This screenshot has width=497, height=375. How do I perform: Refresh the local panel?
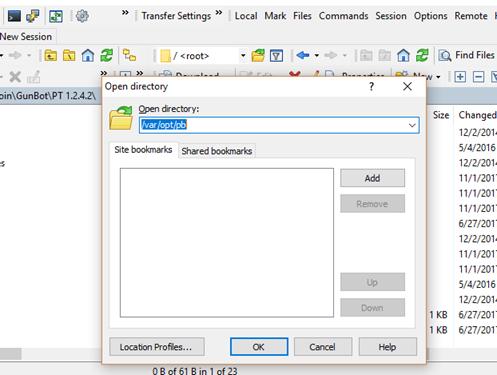tap(107, 55)
